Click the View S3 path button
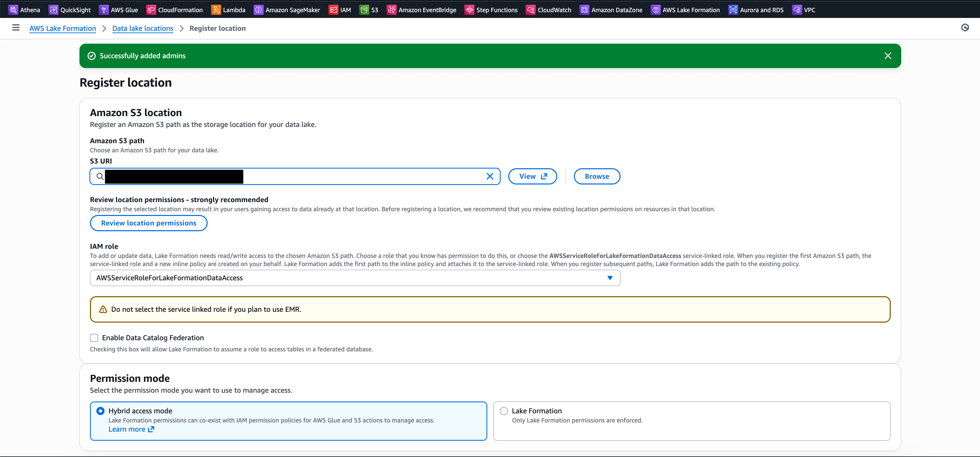This screenshot has height=457, width=980. point(532,176)
